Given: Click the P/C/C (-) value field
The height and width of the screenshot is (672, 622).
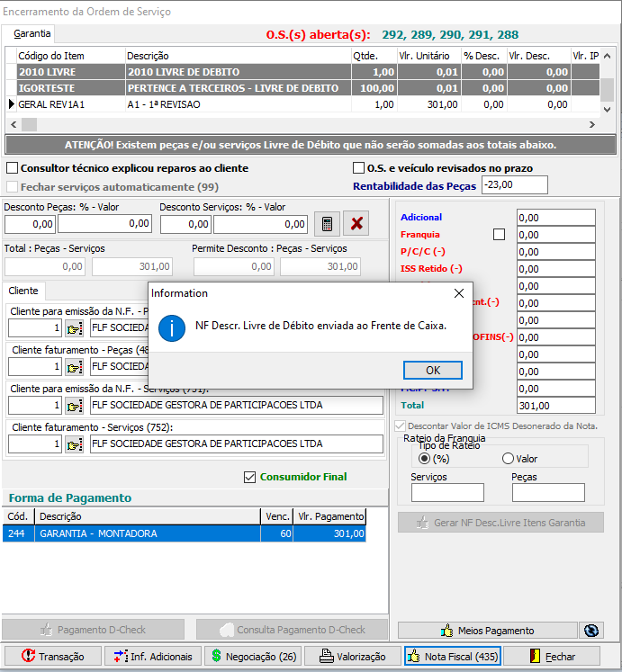Looking at the screenshot, I should click(x=556, y=252).
